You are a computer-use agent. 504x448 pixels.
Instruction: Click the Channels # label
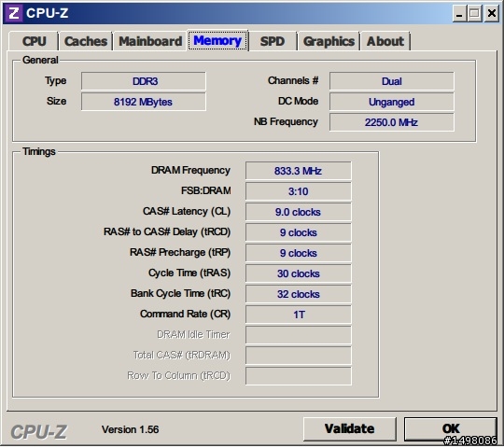pos(293,80)
